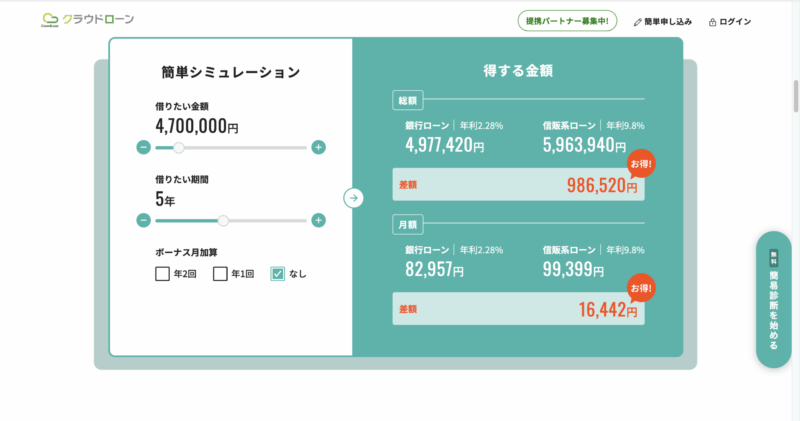800x421 pixels.
Task: Open the ログイン link
Action: tap(735, 21)
